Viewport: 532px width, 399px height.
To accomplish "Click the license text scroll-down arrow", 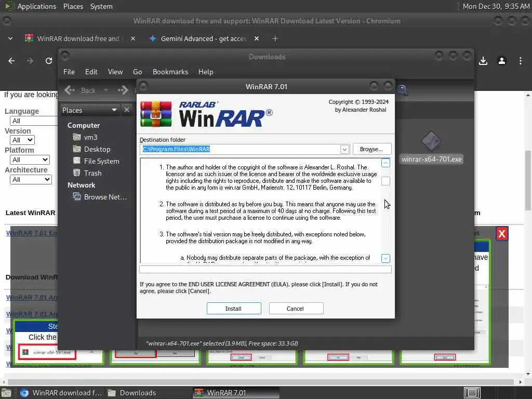I will pyautogui.click(x=385, y=258).
